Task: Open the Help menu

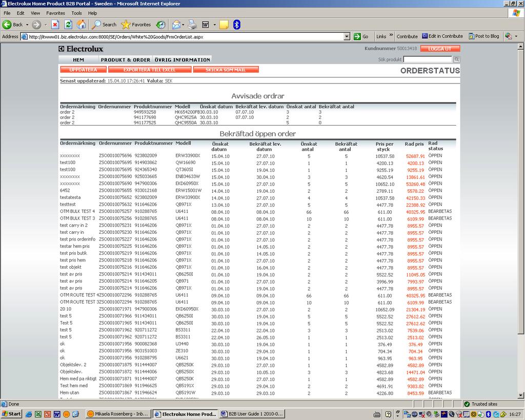Action: point(93,13)
